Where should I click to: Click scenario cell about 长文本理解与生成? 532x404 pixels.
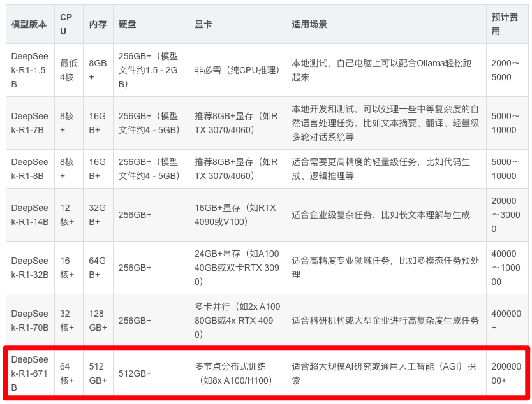386,215
